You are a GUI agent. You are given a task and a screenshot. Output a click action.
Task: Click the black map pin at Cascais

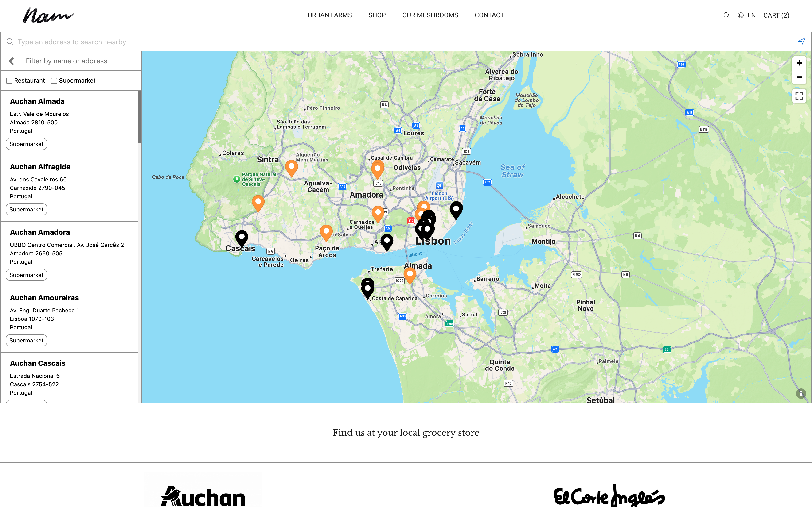[242, 237]
